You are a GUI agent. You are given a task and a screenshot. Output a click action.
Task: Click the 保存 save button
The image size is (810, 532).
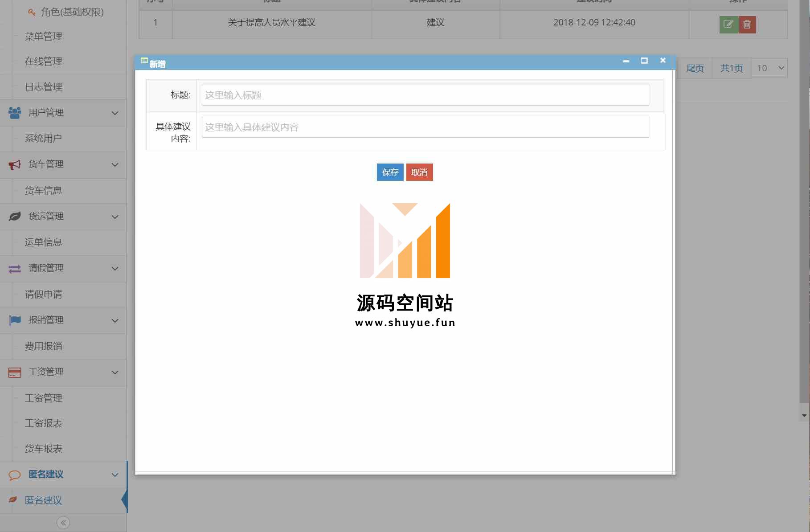(x=390, y=172)
